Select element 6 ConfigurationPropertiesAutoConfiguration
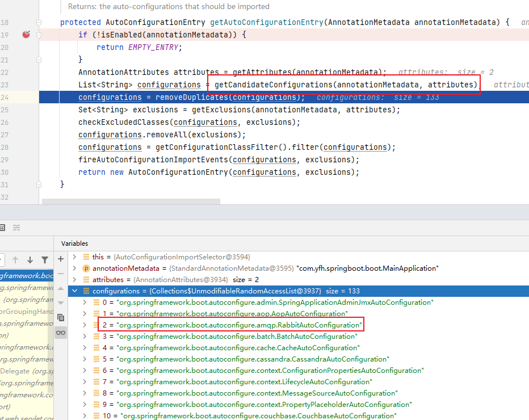The width and height of the screenshot is (529, 420). tap(299, 371)
